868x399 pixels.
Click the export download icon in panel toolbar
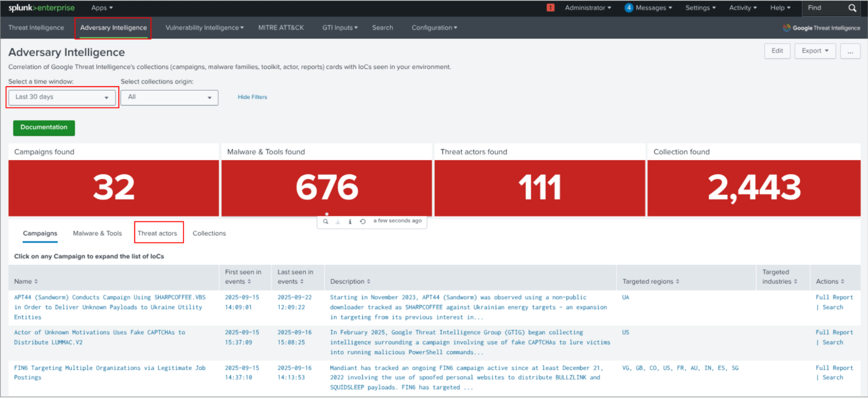tap(338, 221)
